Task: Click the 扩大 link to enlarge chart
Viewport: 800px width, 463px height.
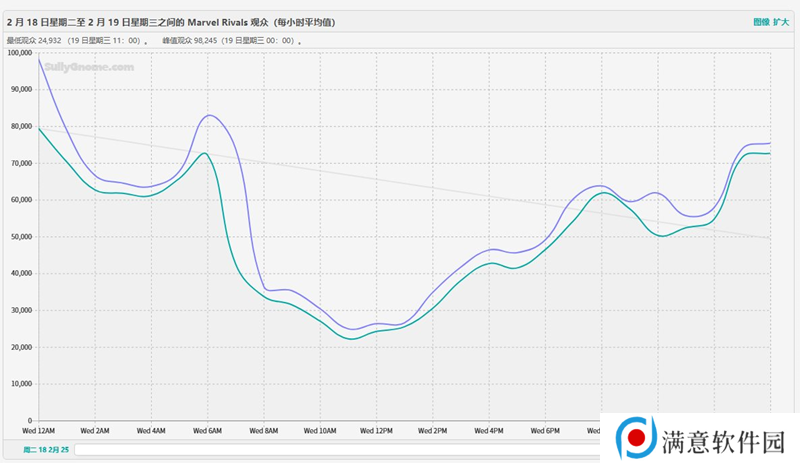Action: (x=781, y=22)
